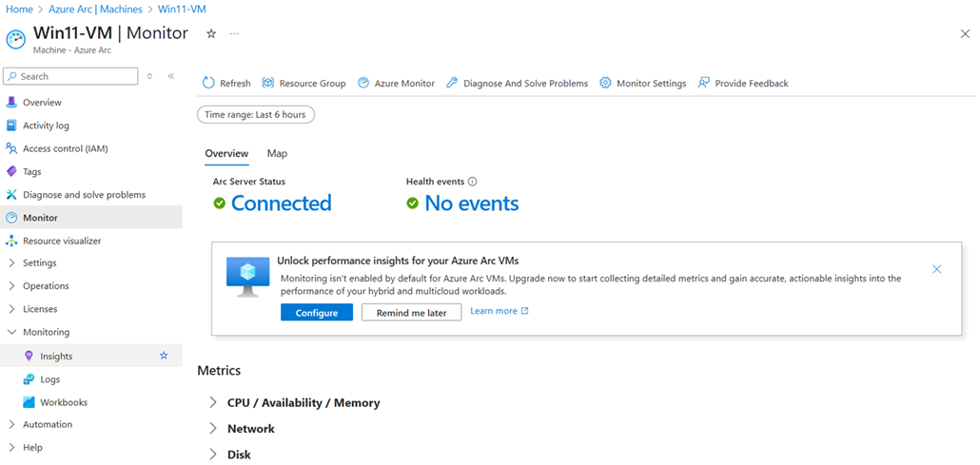The height and width of the screenshot is (465, 980).
Task: Collapse the Monitoring sidebar group
Action: click(x=46, y=332)
